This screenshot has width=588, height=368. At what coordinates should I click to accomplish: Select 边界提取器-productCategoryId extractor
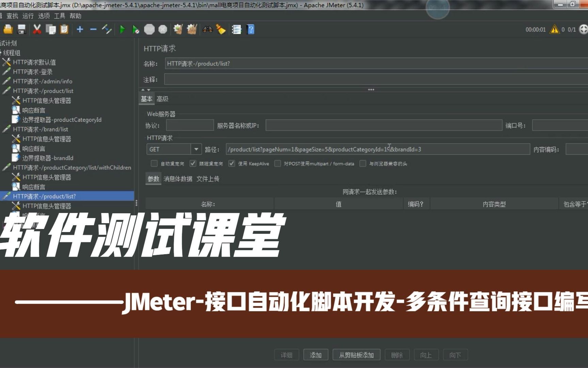click(62, 120)
